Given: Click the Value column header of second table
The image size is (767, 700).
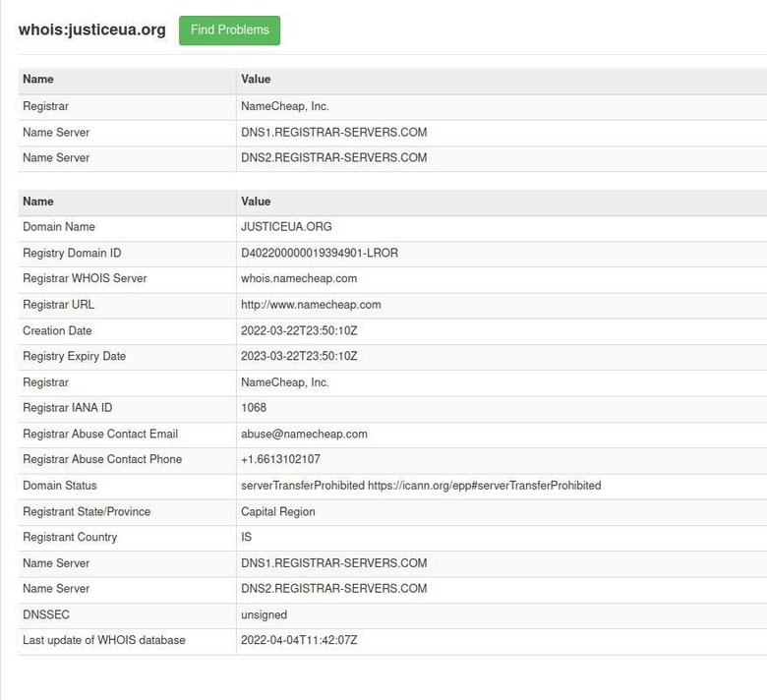Looking at the screenshot, I should click(256, 202).
